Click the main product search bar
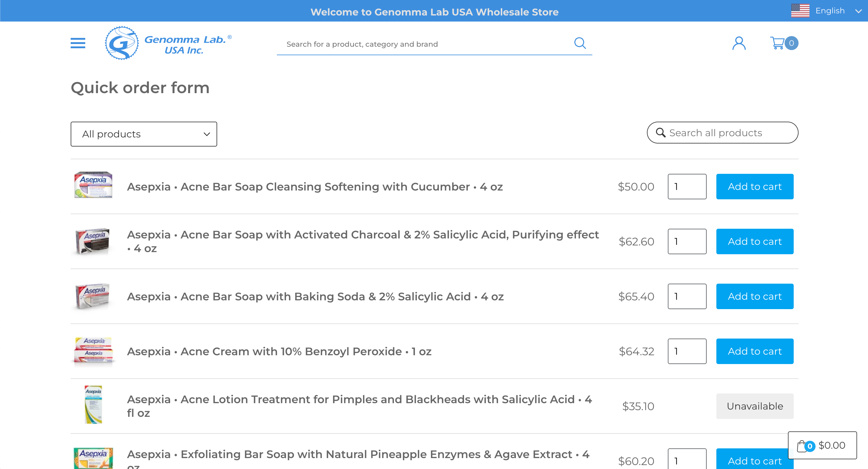 [425, 44]
